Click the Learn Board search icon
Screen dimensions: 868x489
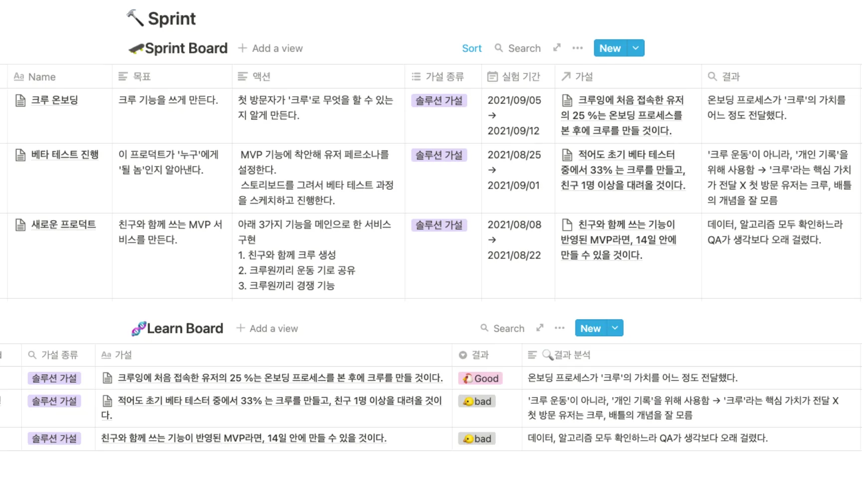pyautogui.click(x=484, y=328)
